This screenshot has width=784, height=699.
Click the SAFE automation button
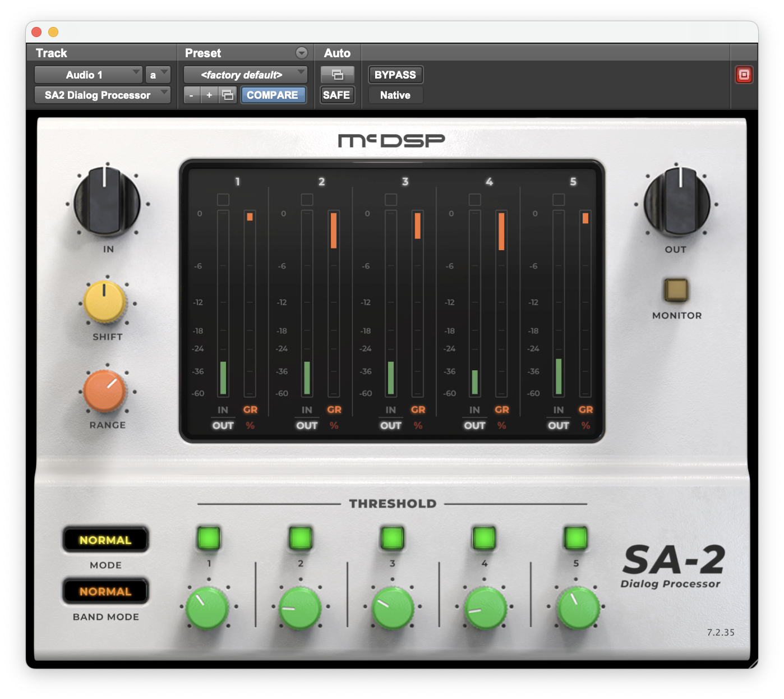click(x=336, y=95)
